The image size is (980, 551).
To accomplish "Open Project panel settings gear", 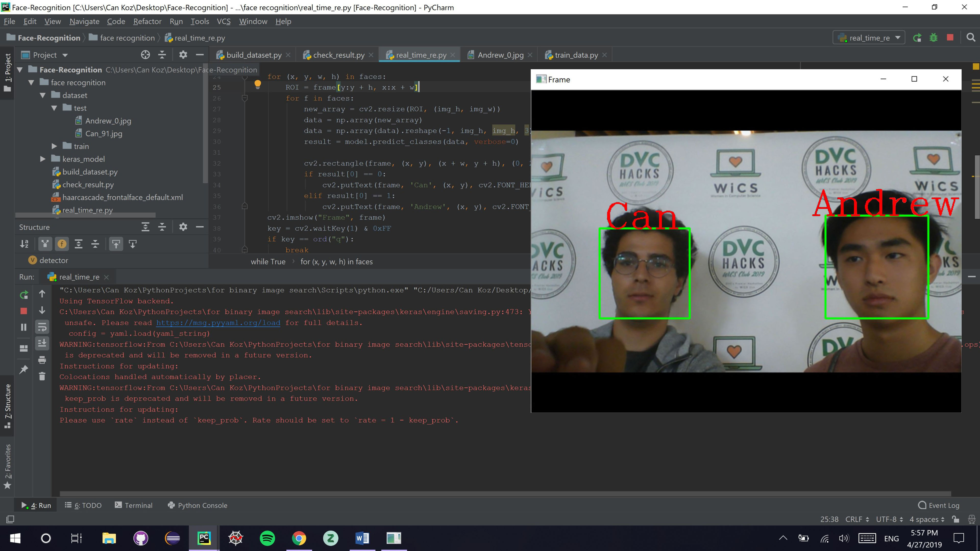I will 183,55.
